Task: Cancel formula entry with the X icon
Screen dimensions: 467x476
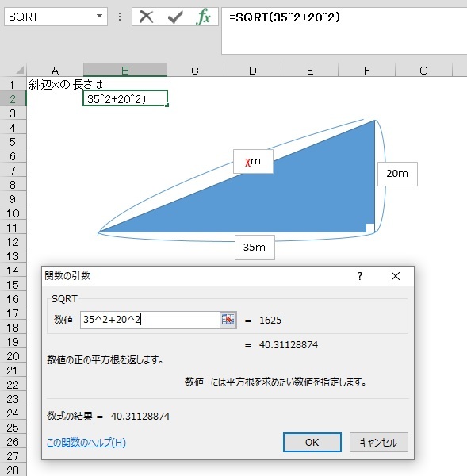Action: click(x=146, y=17)
